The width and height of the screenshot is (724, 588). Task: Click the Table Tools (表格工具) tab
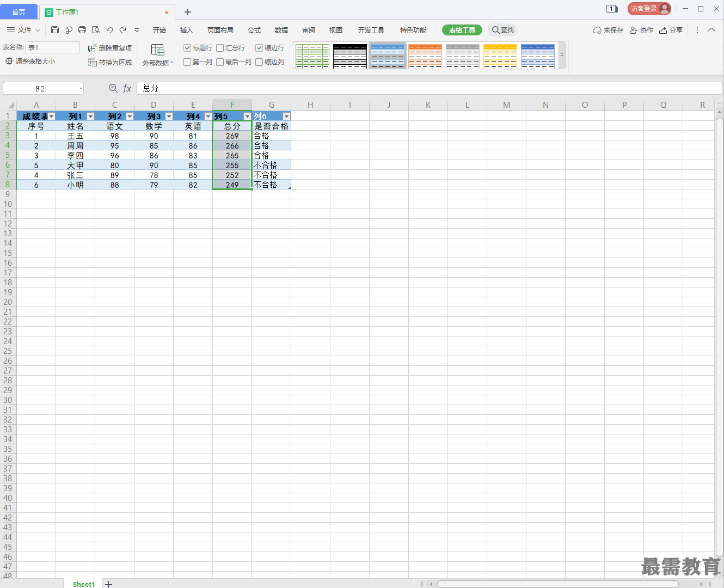click(x=462, y=30)
